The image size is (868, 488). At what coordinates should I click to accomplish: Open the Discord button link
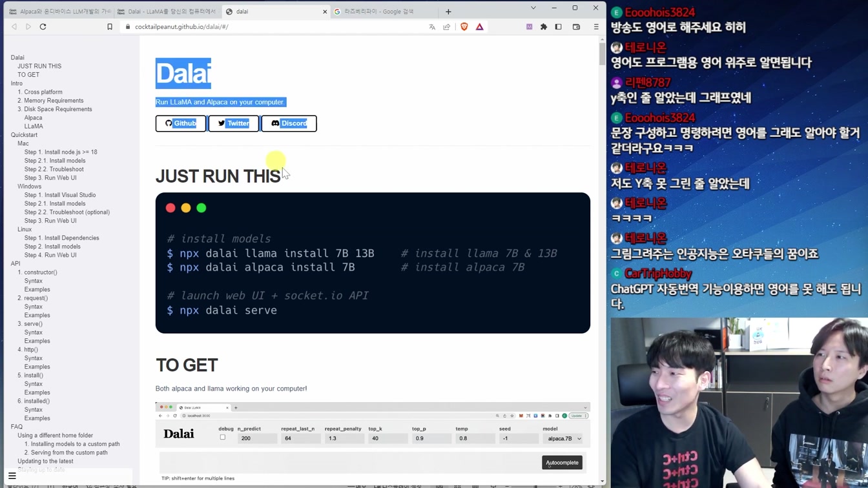point(289,123)
